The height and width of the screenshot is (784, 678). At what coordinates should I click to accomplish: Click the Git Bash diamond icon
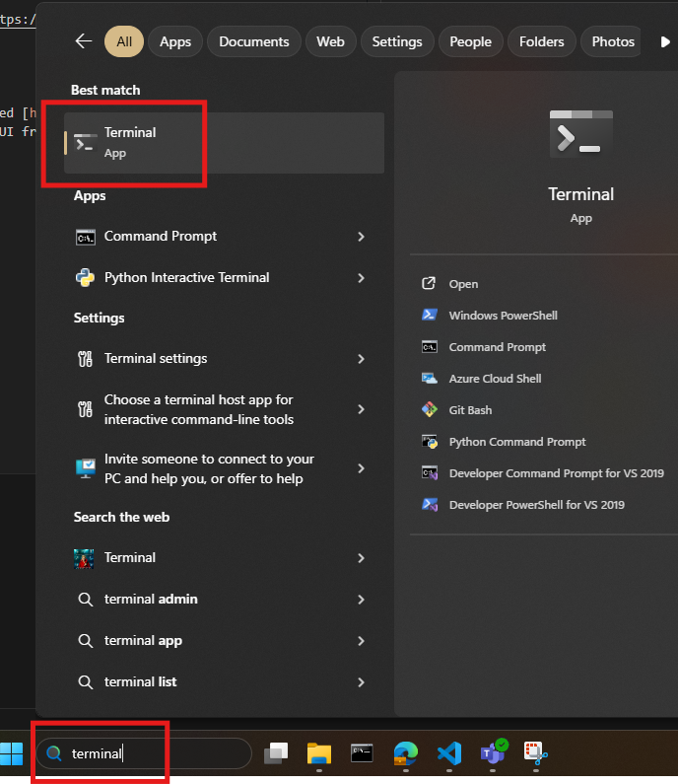430,409
